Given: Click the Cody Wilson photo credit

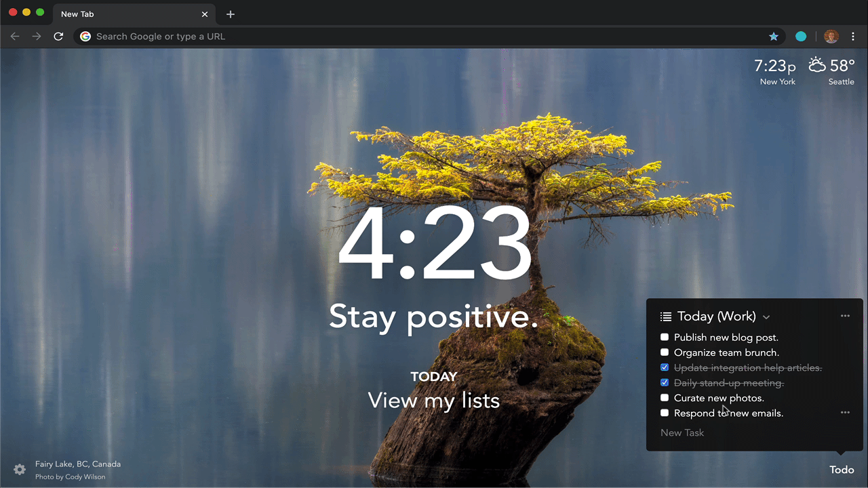Looking at the screenshot, I should pyautogui.click(x=70, y=477).
